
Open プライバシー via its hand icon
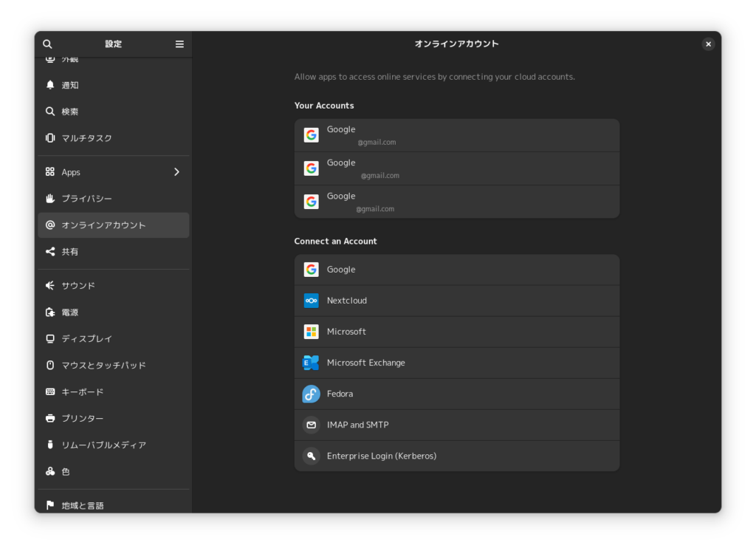tap(50, 198)
